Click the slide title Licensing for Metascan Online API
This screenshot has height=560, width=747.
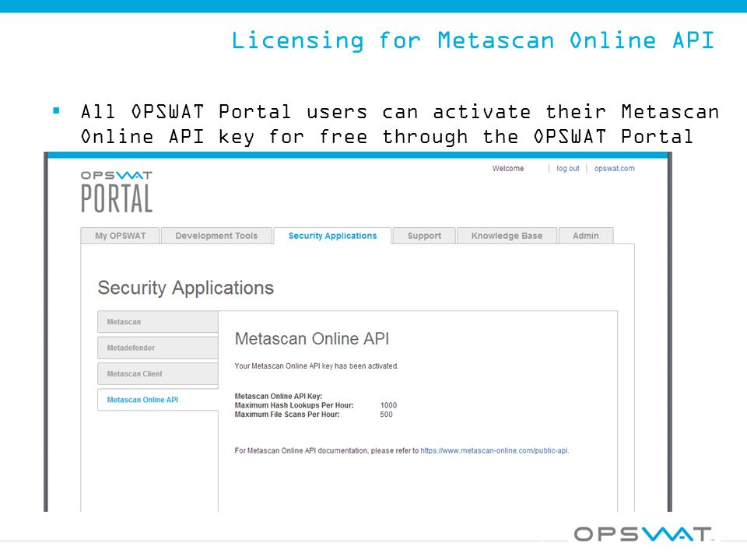[x=472, y=40]
